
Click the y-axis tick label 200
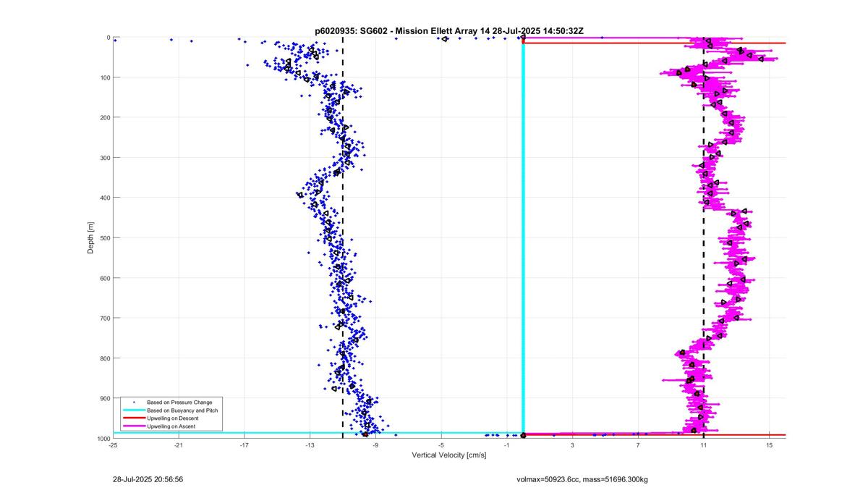[105, 117]
